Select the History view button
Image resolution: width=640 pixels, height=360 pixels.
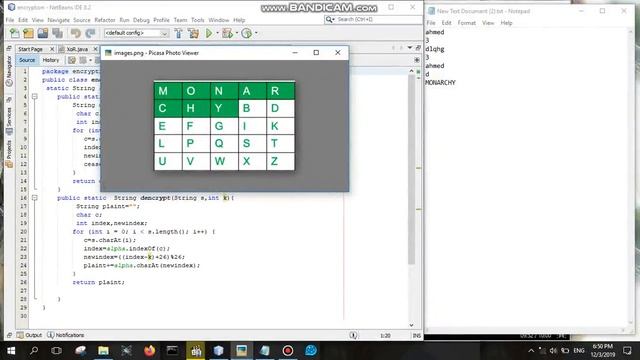click(51, 60)
